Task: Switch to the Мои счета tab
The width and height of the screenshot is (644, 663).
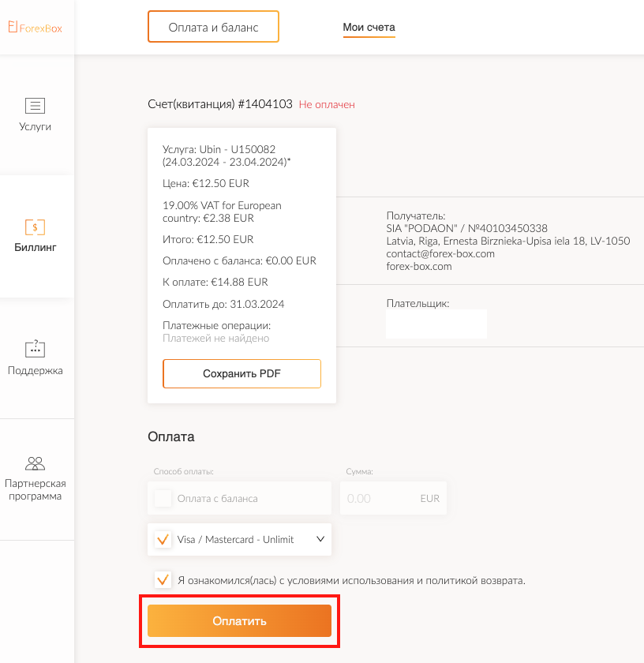Action: point(369,28)
